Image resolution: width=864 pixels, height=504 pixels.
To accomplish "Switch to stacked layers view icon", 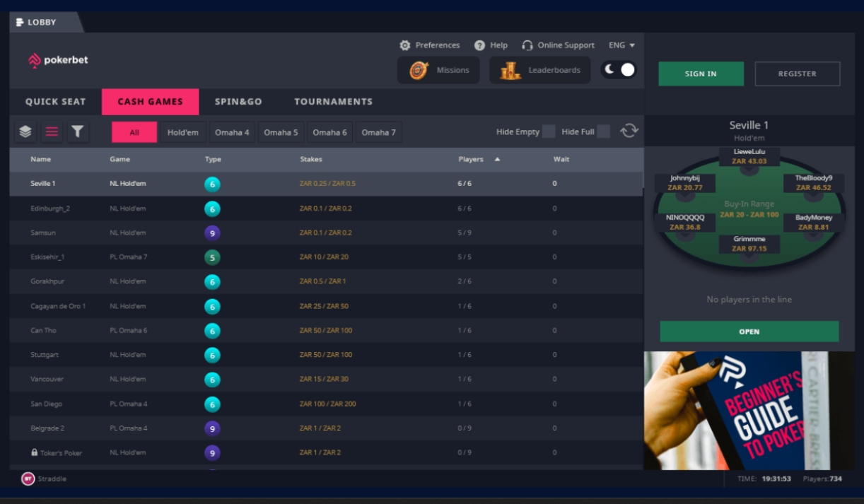I will click(25, 131).
